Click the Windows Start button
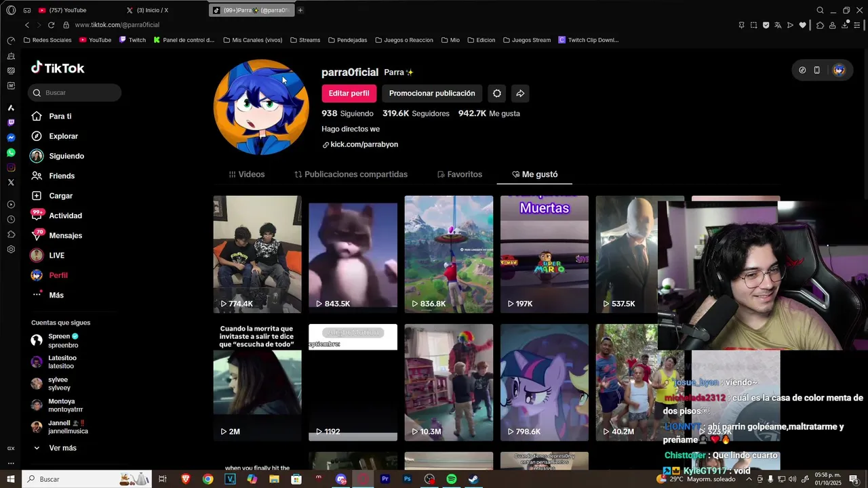This screenshot has width=868, height=488. point(11,479)
